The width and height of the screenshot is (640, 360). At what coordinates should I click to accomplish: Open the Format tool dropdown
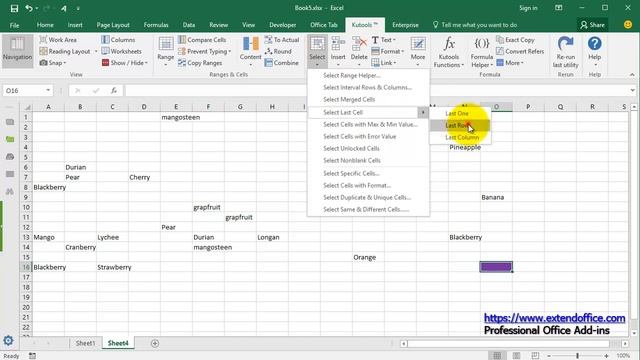pos(387,51)
